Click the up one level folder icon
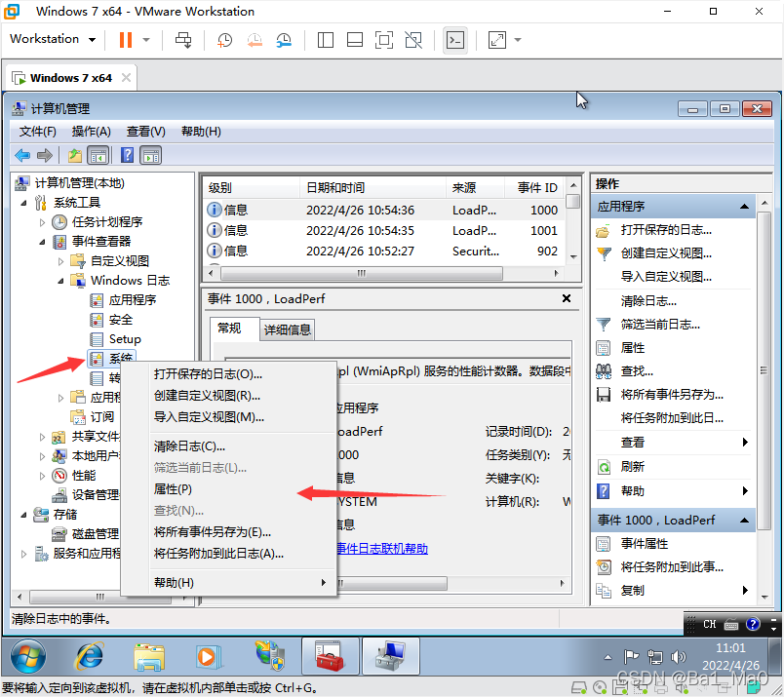Image resolution: width=784 pixels, height=697 pixels. [x=75, y=156]
